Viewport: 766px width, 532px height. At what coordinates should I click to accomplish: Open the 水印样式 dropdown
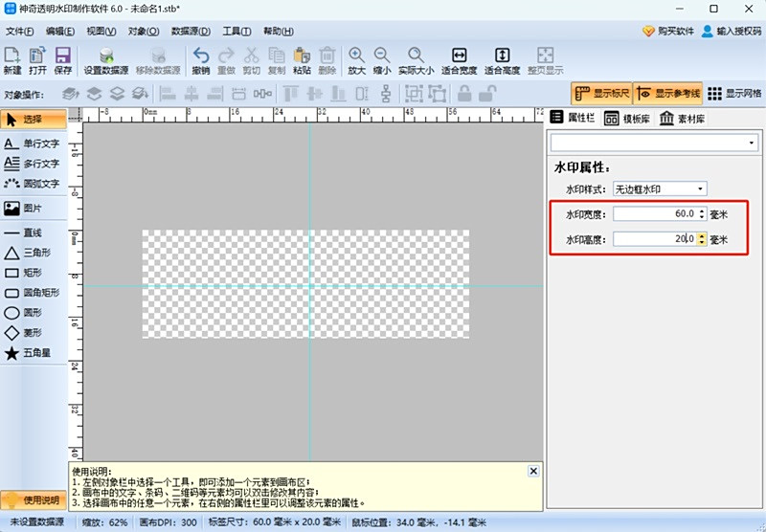pos(660,188)
